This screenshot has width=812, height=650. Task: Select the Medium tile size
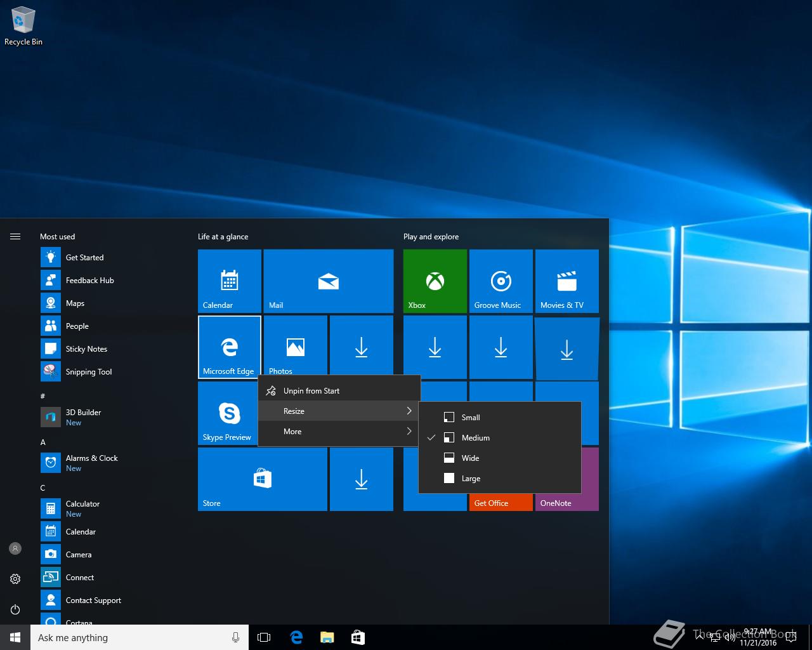pos(500,437)
